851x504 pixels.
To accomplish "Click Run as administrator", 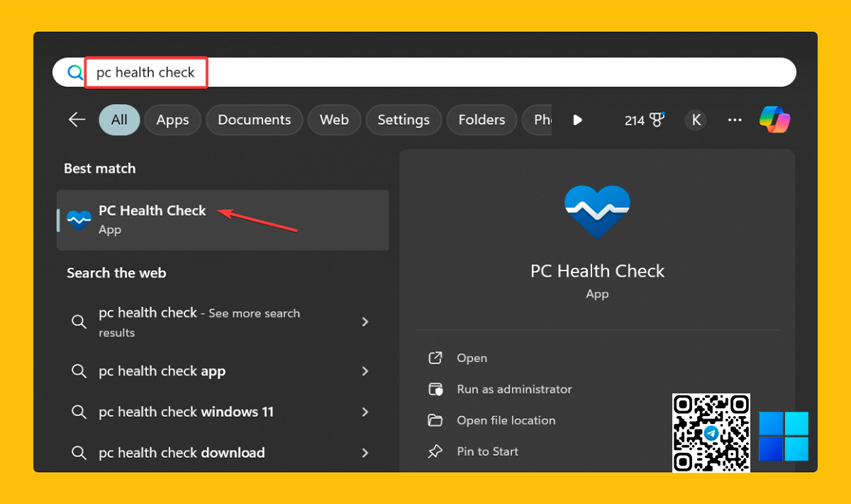I will click(514, 389).
